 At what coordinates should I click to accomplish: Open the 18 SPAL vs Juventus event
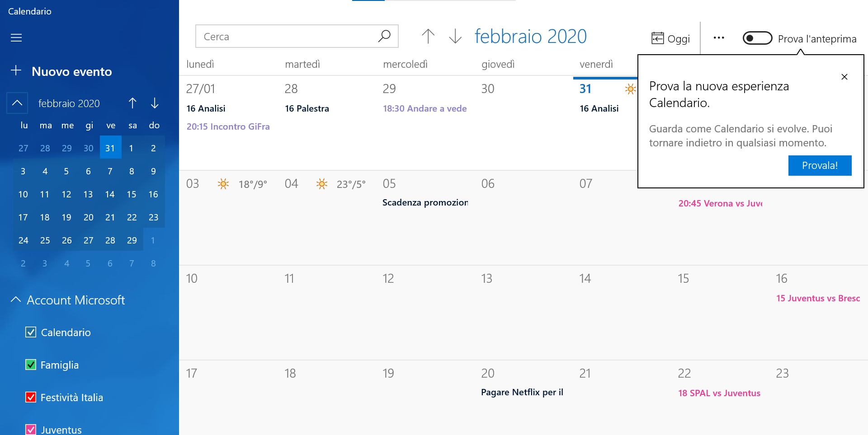(x=719, y=393)
